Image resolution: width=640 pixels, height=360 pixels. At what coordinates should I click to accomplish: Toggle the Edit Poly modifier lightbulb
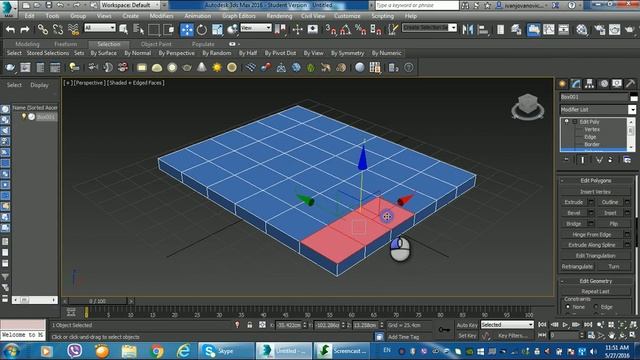point(567,122)
